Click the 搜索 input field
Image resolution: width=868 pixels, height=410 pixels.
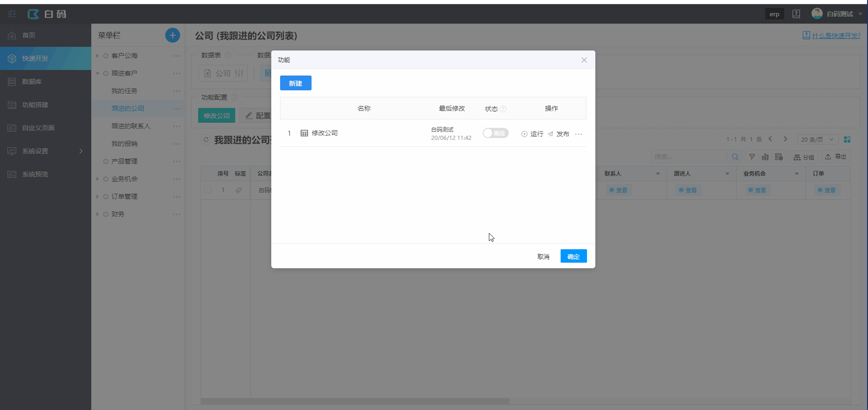[x=688, y=157]
